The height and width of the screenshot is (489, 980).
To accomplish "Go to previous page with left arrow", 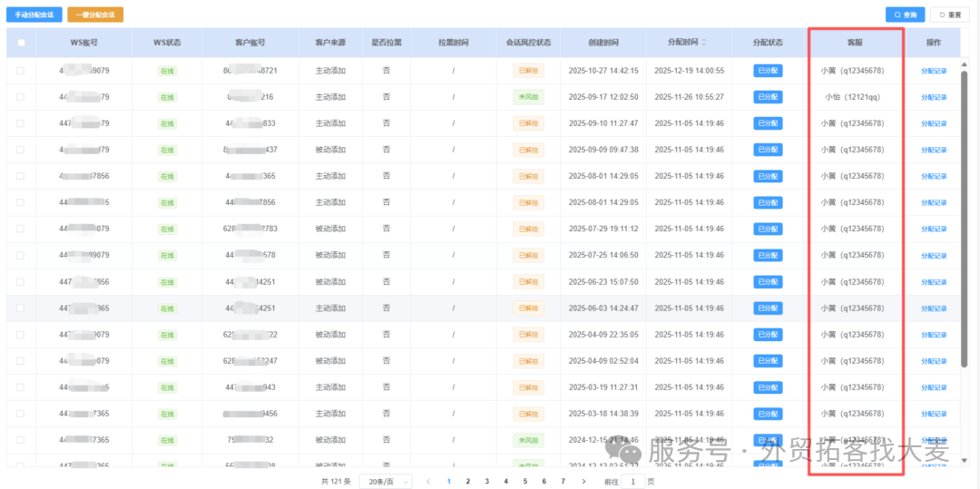I will 428,482.
